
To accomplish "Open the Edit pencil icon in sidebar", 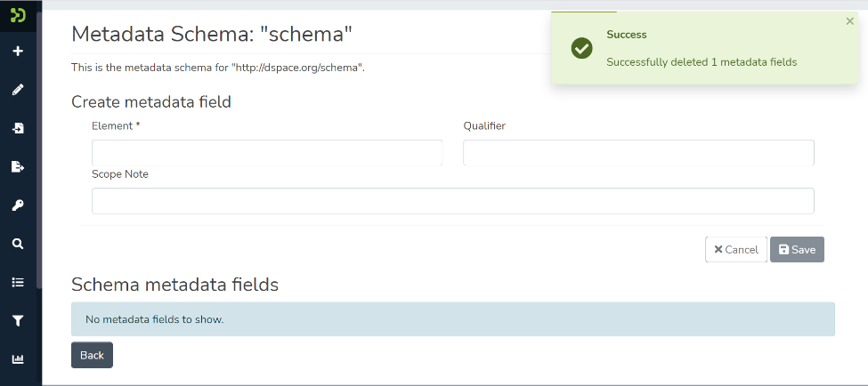I will [18, 90].
